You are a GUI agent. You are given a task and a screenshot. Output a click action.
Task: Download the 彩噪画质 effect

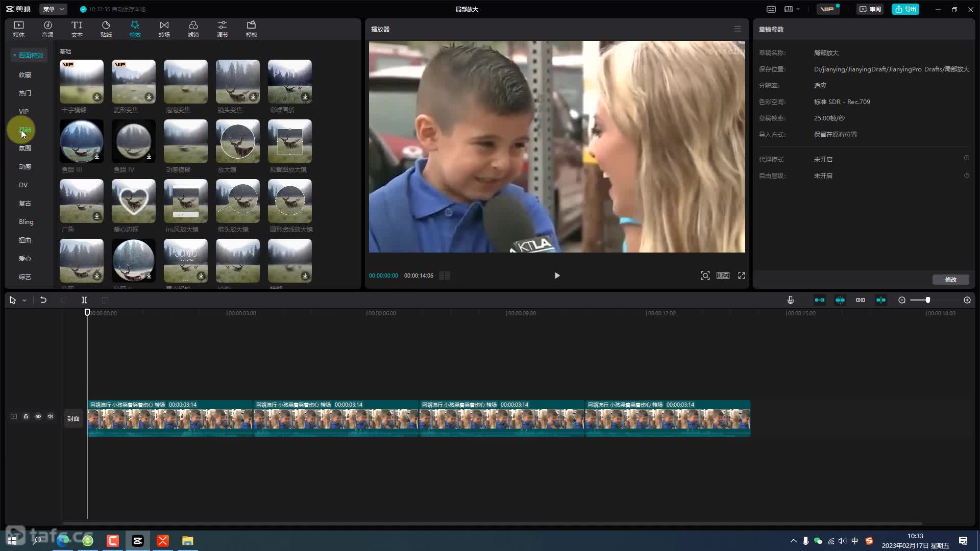pyautogui.click(x=305, y=96)
